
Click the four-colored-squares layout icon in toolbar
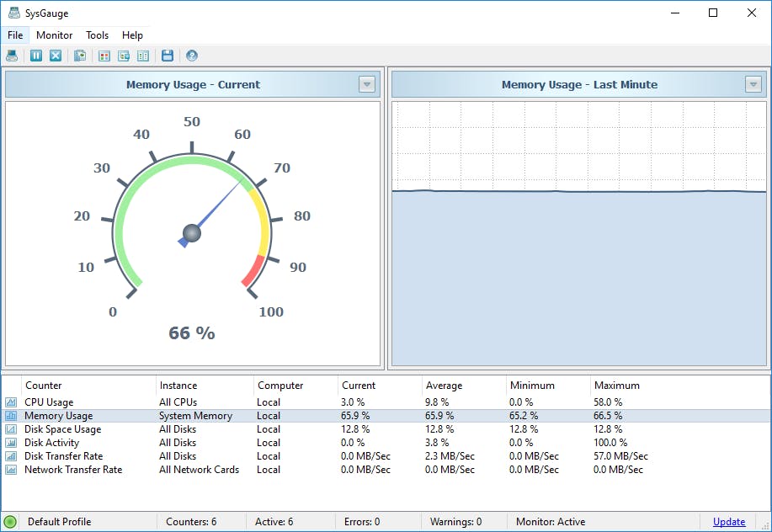[x=104, y=56]
